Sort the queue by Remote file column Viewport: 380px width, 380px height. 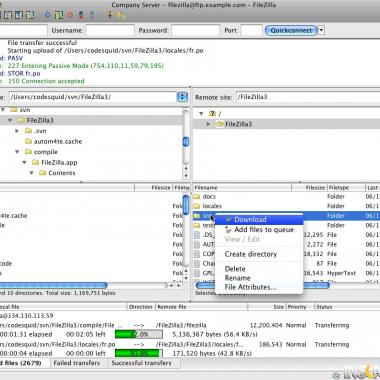pyautogui.click(x=201, y=307)
